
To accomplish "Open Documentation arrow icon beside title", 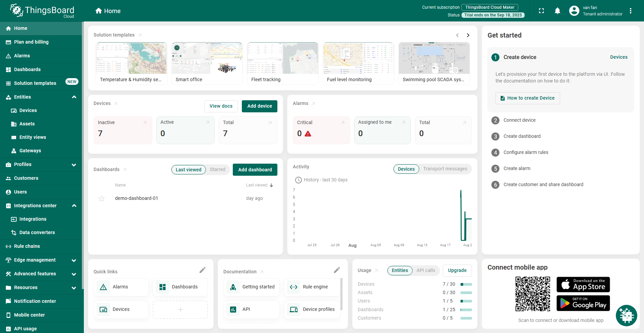I will (x=262, y=272).
